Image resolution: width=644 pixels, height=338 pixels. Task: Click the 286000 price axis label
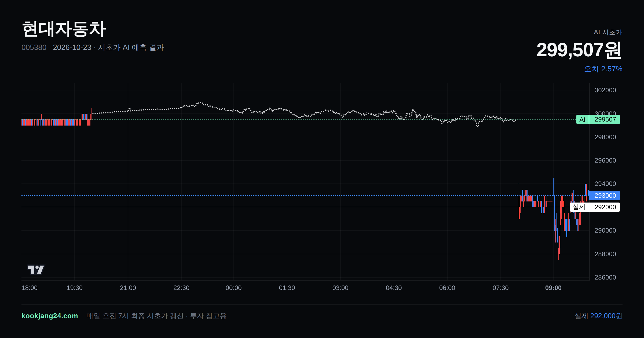click(x=605, y=277)
